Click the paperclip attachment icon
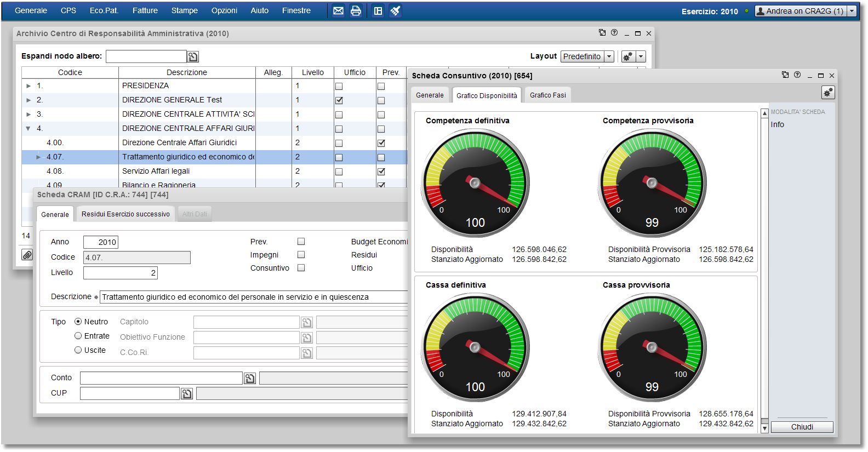Screen dimensions: 868x452 [x=27, y=255]
